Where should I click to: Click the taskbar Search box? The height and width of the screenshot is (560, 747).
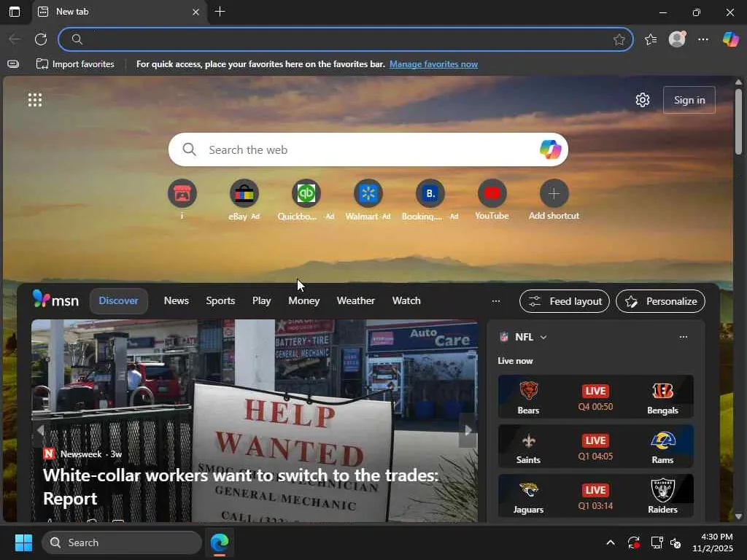point(122,542)
